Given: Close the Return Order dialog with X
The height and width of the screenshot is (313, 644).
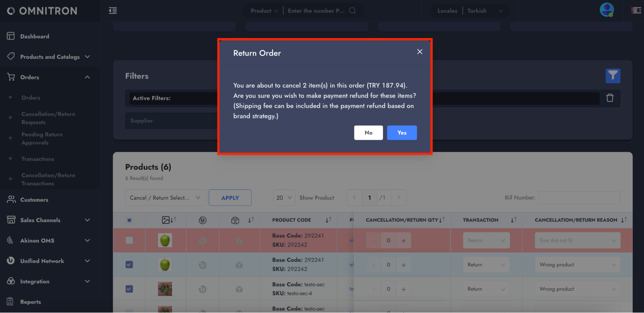Looking at the screenshot, I should coord(419,52).
